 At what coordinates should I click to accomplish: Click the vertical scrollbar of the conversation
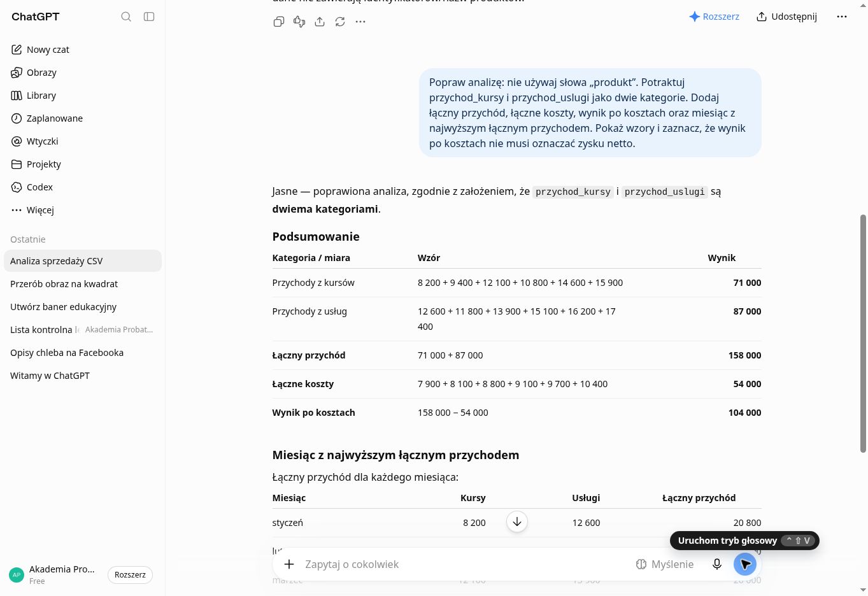pyautogui.click(x=864, y=334)
